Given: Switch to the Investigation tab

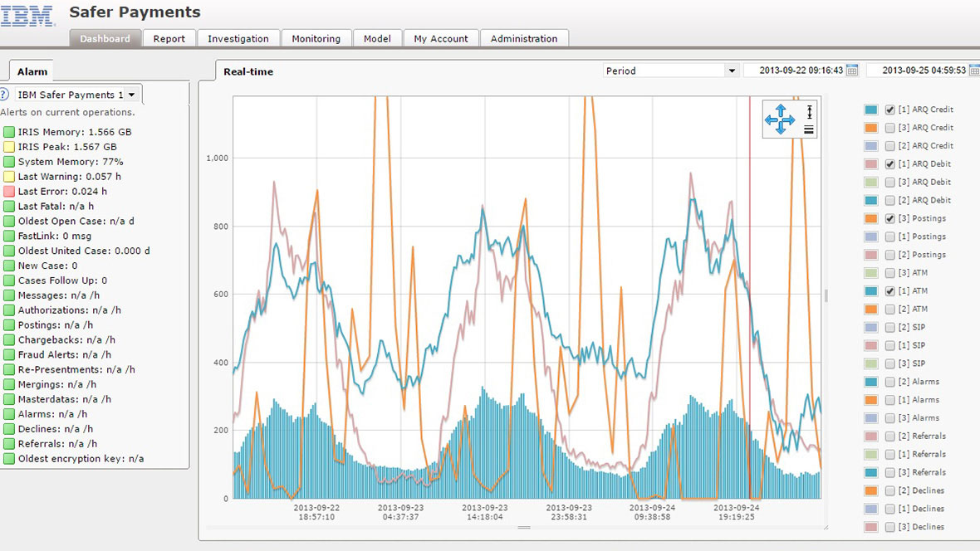Looking at the screenshot, I should (x=238, y=39).
